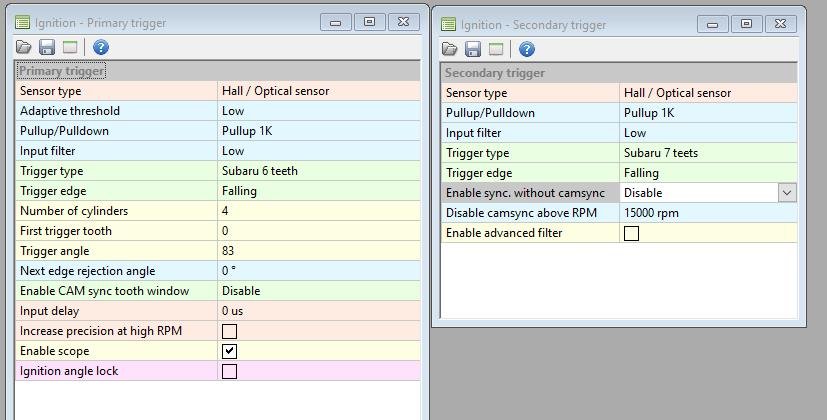This screenshot has width=827, height=420.
Task: Expand Enable sync. without camsync dropdown arrow
Action: (787, 193)
